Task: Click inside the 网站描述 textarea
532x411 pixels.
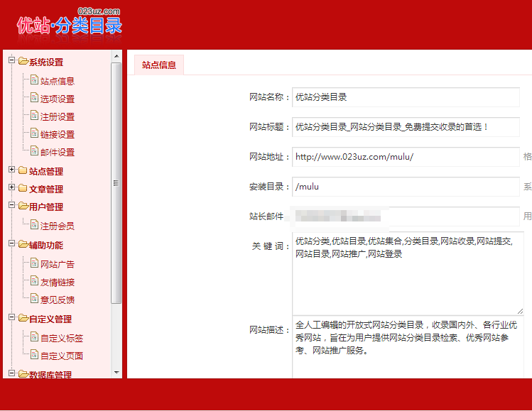Action: click(x=408, y=347)
